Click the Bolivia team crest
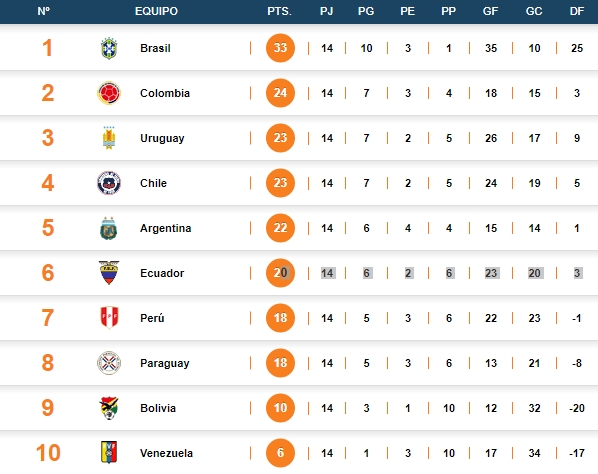 point(109,408)
